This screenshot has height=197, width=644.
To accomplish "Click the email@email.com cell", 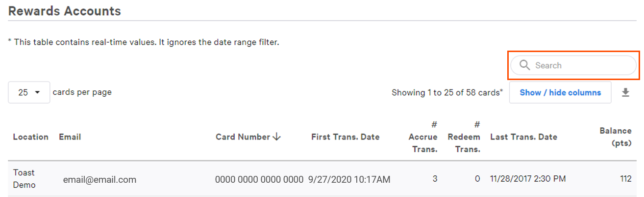I will point(99,180).
